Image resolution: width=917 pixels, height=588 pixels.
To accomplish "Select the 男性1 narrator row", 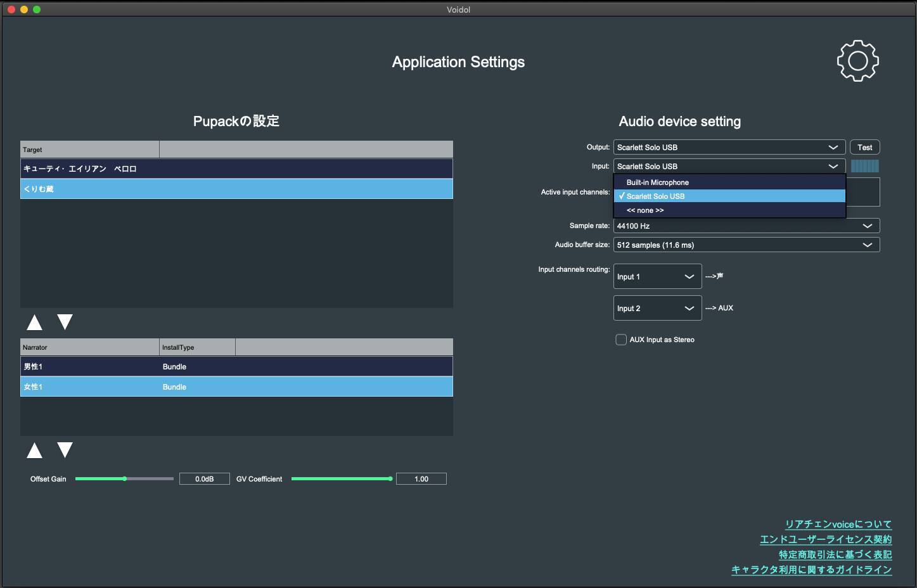I will coord(236,367).
